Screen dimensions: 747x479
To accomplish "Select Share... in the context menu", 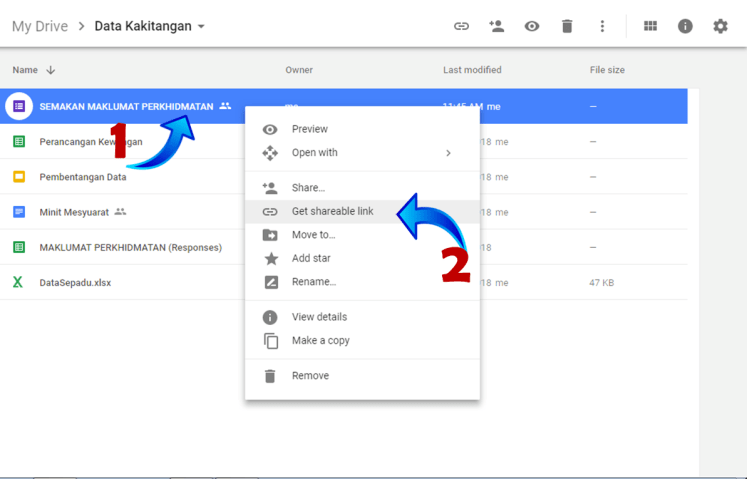I will (x=308, y=188).
